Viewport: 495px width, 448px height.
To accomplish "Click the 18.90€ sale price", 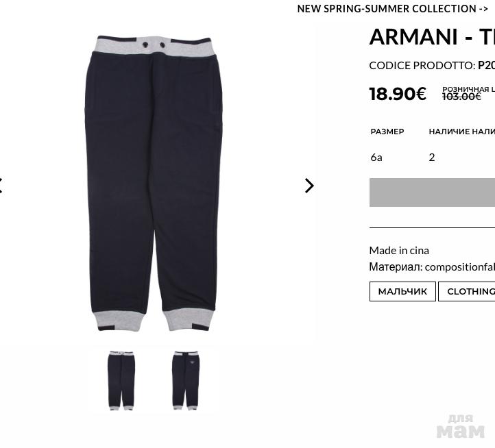I will 398,94.
